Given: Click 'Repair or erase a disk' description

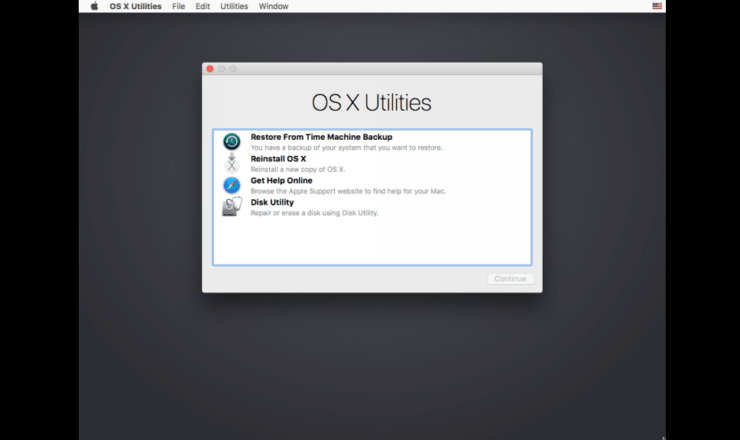Looking at the screenshot, I should (314, 213).
